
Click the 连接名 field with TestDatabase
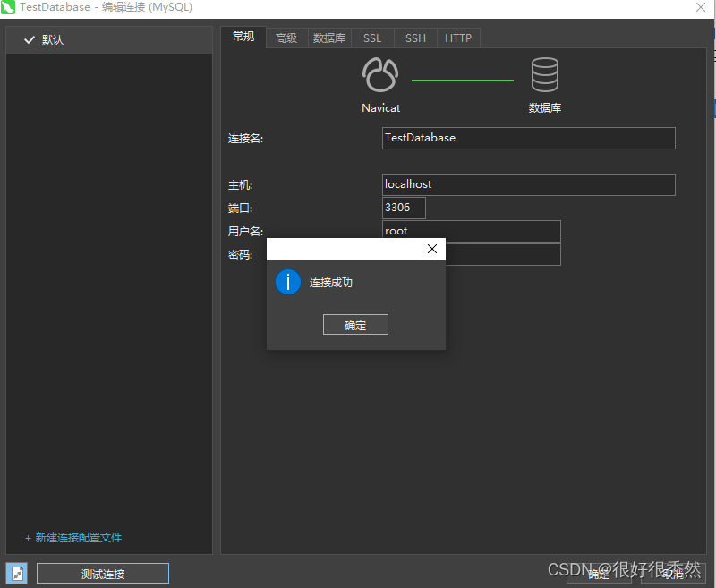(x=528, y=138)
